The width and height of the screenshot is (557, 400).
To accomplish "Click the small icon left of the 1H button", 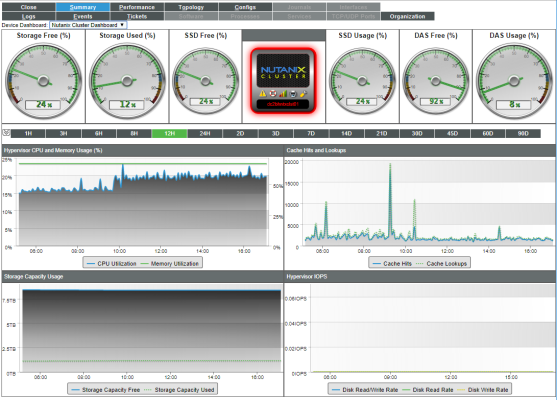I will [x=6, y=133].
